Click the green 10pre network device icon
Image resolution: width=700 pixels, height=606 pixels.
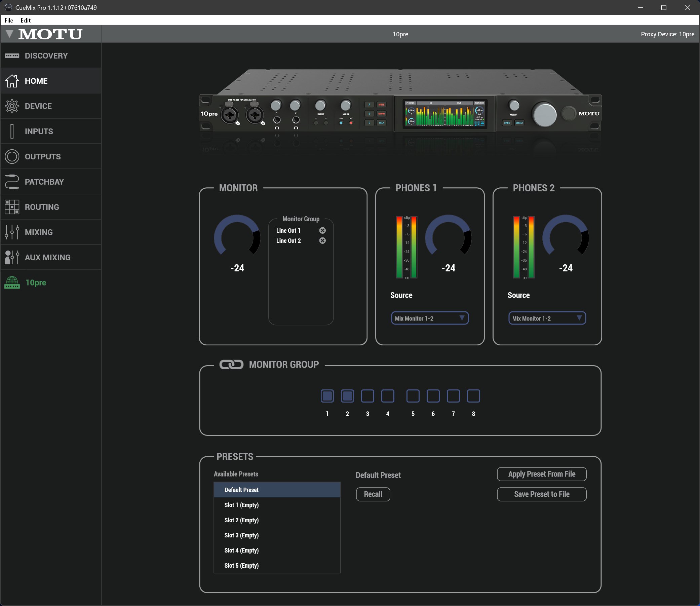point(12,283)
